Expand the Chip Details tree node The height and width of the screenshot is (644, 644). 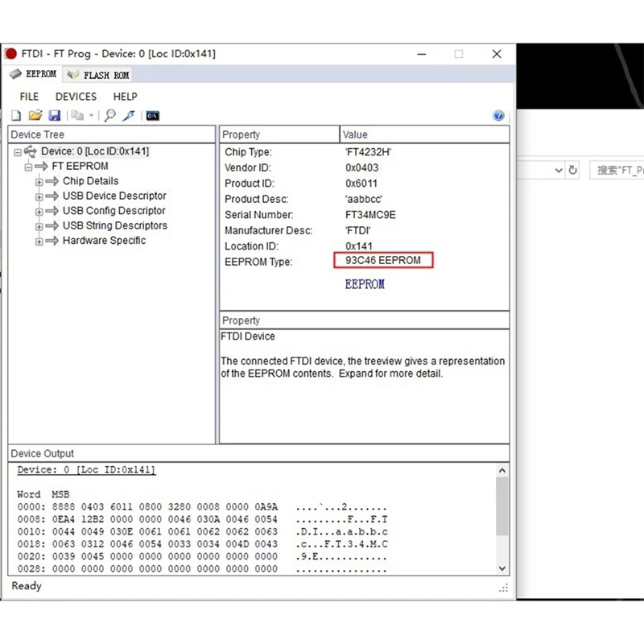(x=39, y=182)
